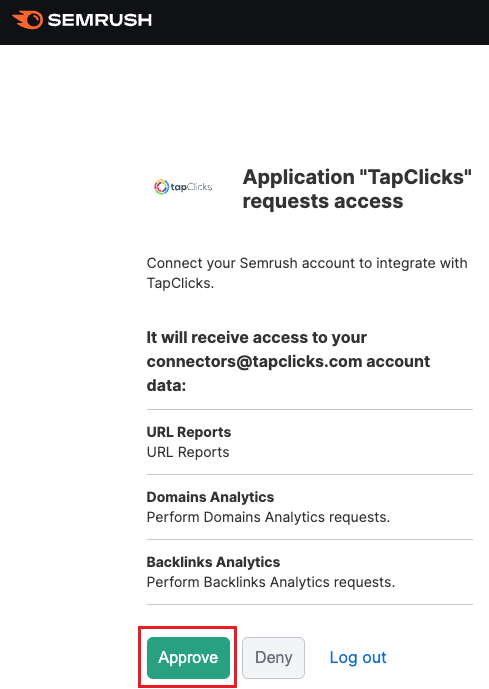Click 'It will receive access to your' text
Image resolution: width=489 pixels, height=689 pixels.
[x=257, y=337]
